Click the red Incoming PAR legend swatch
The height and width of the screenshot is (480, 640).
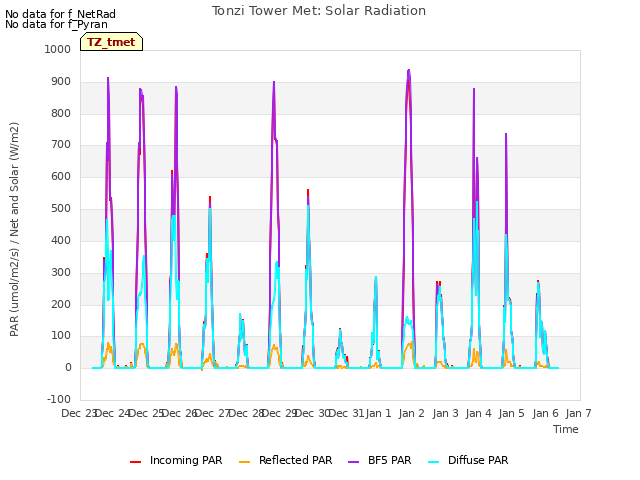(x=136, y=462)
